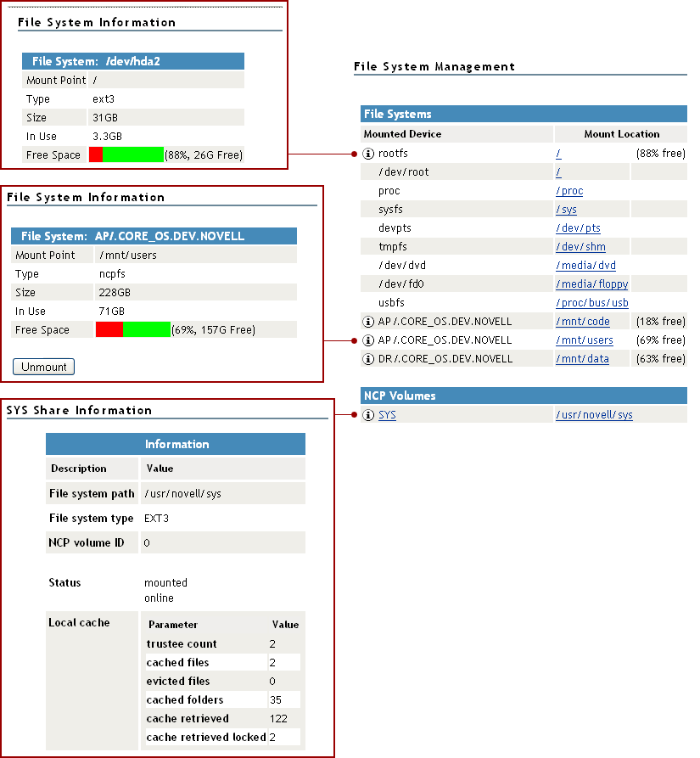The height and width of the screenshot is (758, 700).
Task: Click the Mount Location column header
Action: (622, 134)
